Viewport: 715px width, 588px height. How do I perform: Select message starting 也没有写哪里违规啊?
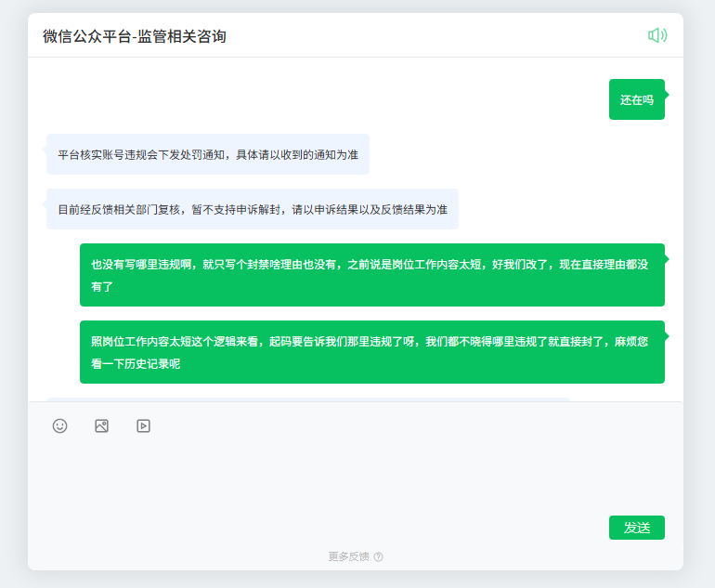[x=372, y=275]
